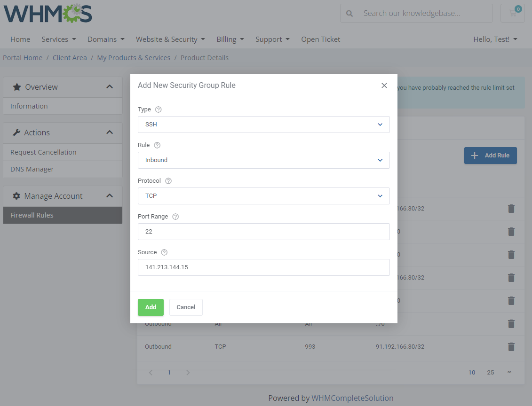
Task: Open the Type dropdown showing SSH
Action: (263, 124)
